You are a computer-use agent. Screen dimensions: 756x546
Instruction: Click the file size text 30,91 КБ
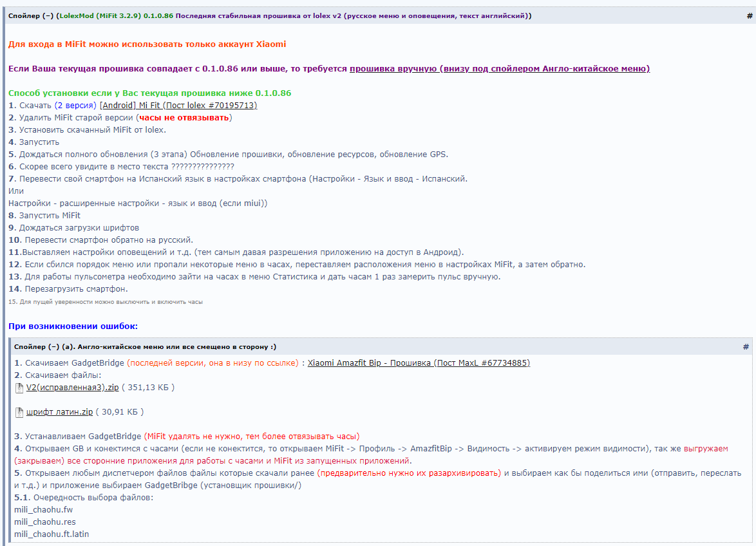120,413
